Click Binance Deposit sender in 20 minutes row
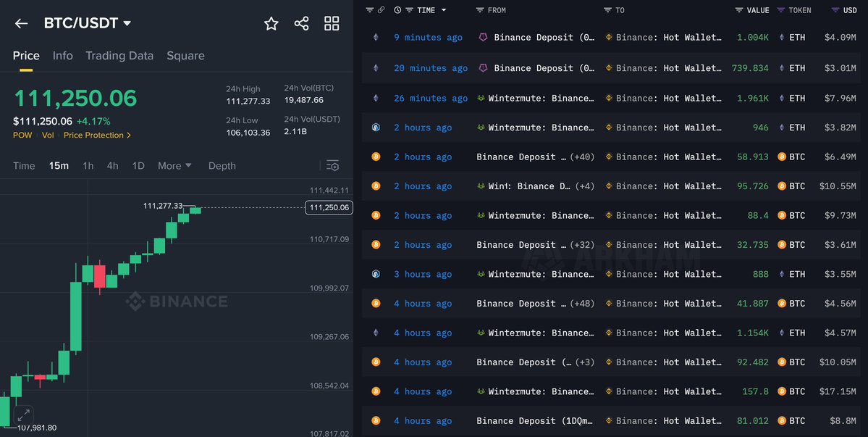This screenshot has height=437, width=868. pyautogui.click(x=544, y=68)
